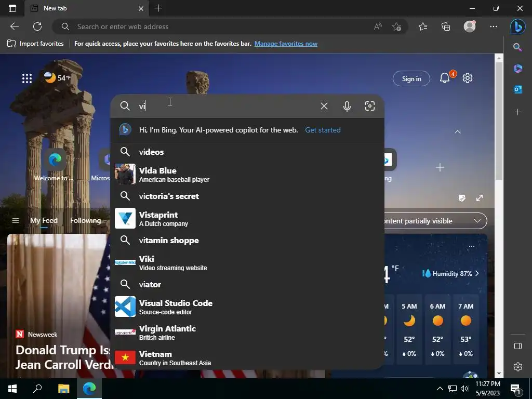532x399 pixels.
Task: Select the Vida Blue suggestion
Action: coord(247,174)
